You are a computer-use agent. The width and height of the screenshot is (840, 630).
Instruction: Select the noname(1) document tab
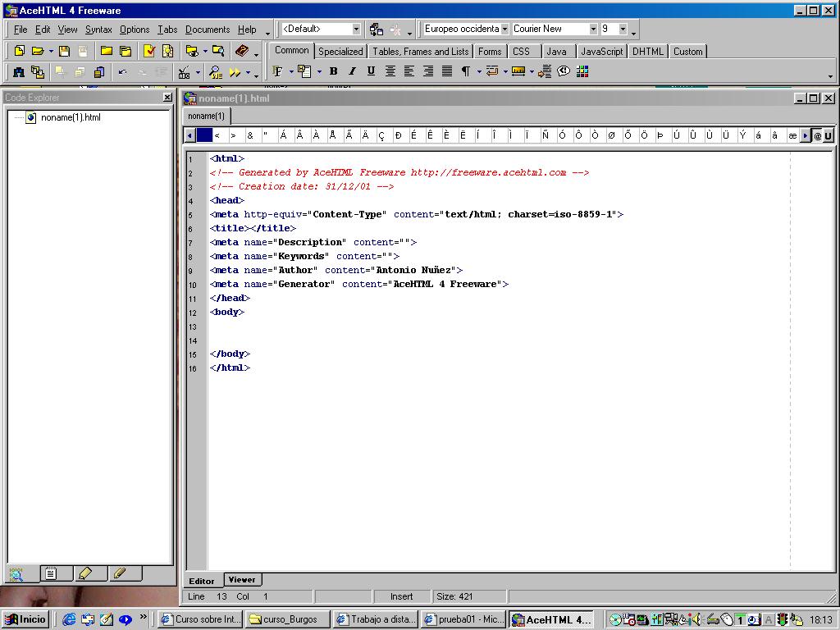pos(206,116)
